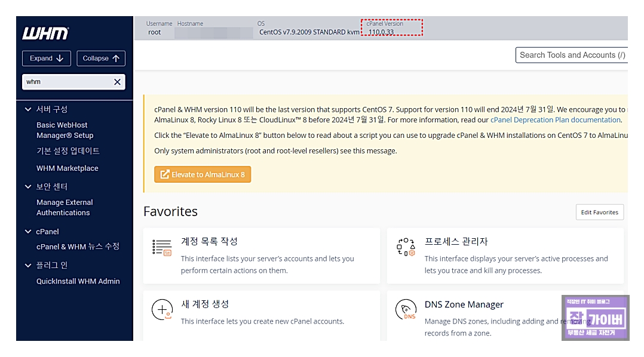Collapse the 보안 센터 section
Viewport: 644px width, 357px height.
point(28,187)
